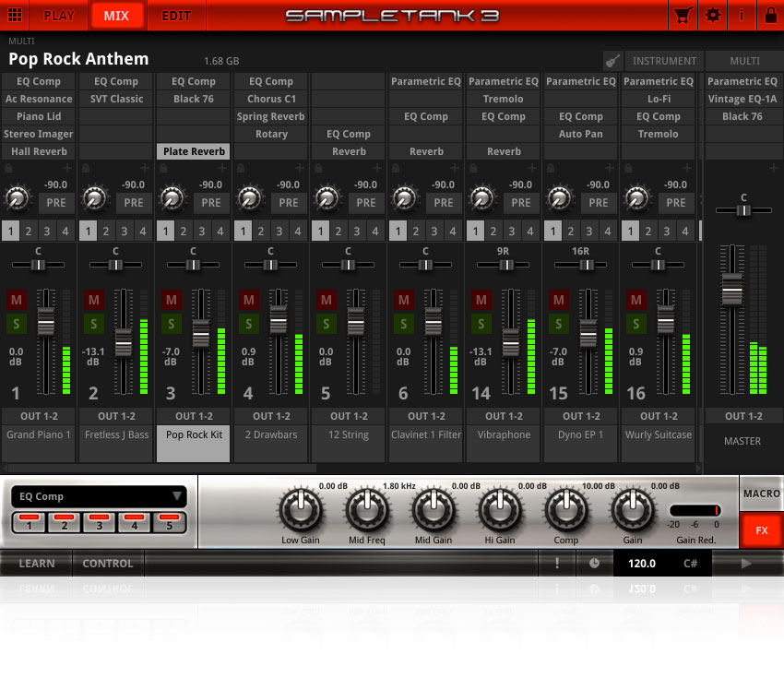Click the info icon in the header
Screen dimensions: 784x678
tap(742, 15)
